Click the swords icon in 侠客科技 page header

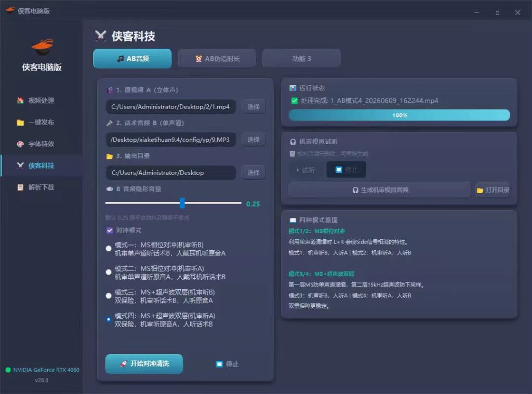point(100,36)
